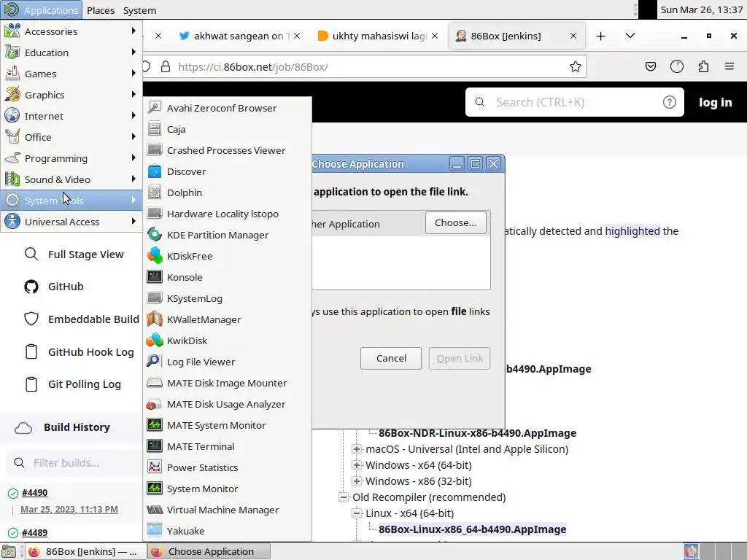Launch Virtual Machine Manager
Screen dimensions: 747x560
pos(228,510)
